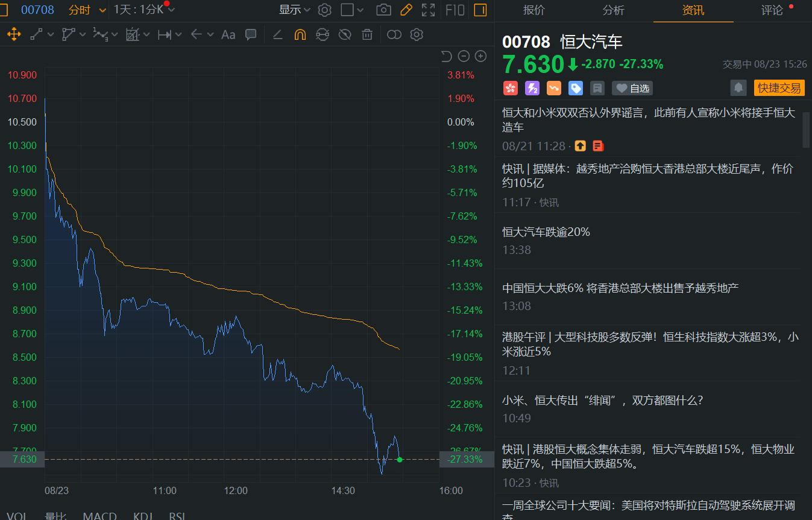Expand the polygon tool options arrow
Image resolution: width=812 pixels, height=520 pixels.
click(83, 34)
